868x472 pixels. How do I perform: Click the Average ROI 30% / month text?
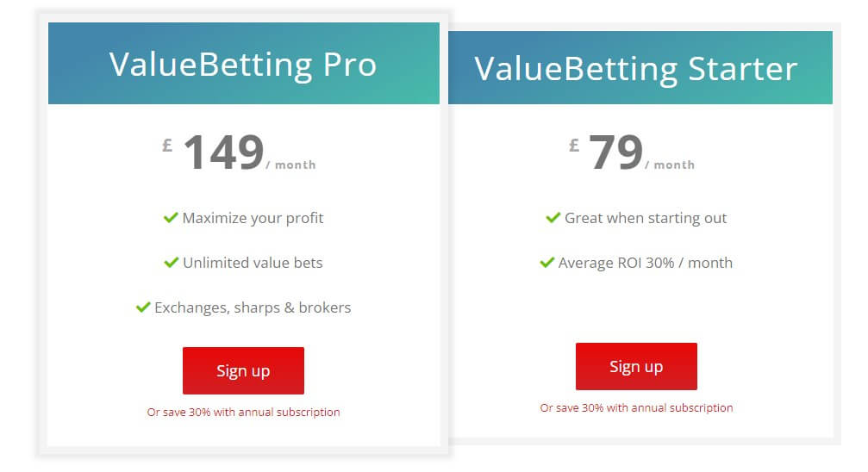point(646,263)
